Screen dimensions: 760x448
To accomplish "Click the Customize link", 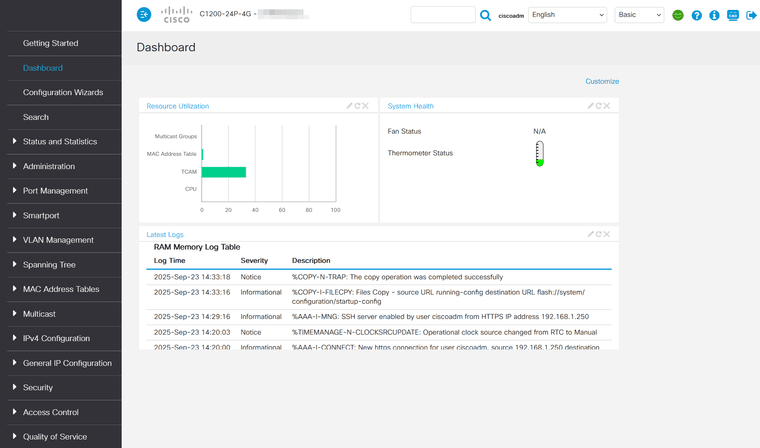I will click(x=602, y=81).
